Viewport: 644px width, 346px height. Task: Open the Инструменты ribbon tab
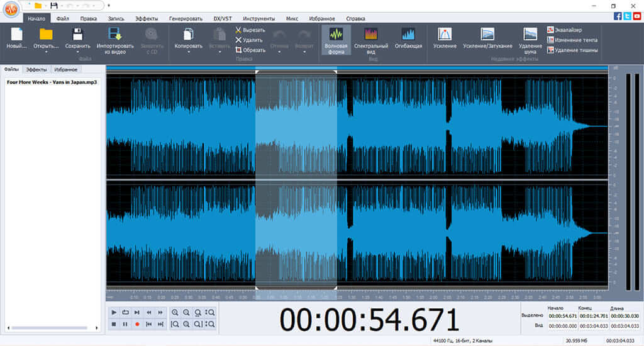[258, 18]
